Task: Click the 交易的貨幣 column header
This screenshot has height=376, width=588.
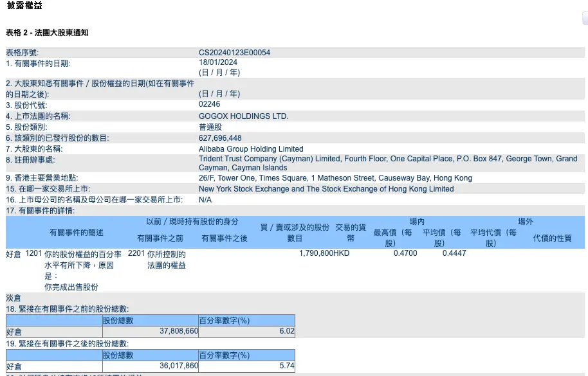Action: [351, 233]
